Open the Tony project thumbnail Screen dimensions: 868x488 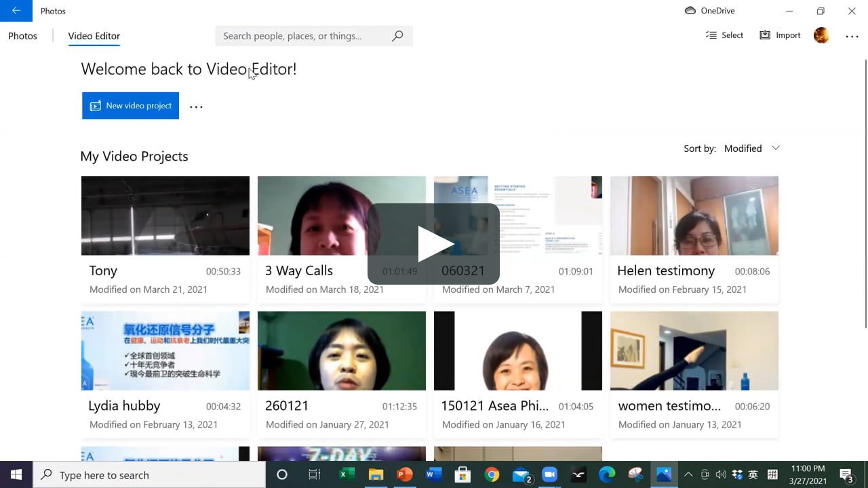pos(165,216)
